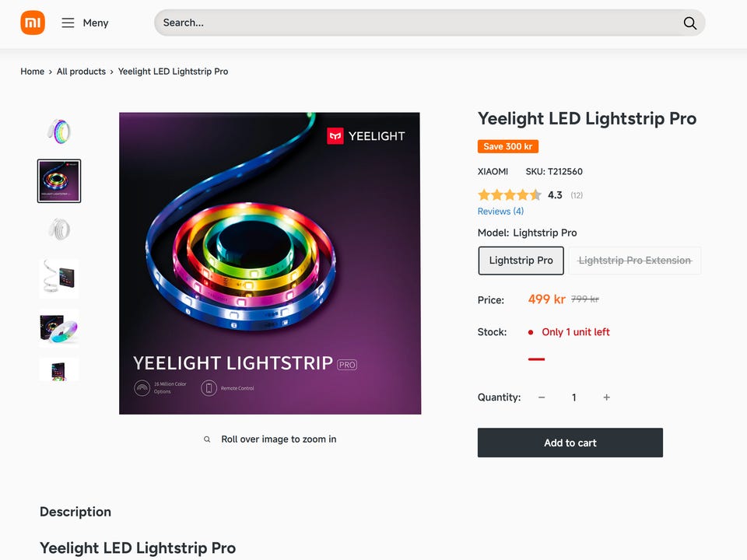
Task: Click the star rating icons
Action: (x=509, y=195)
